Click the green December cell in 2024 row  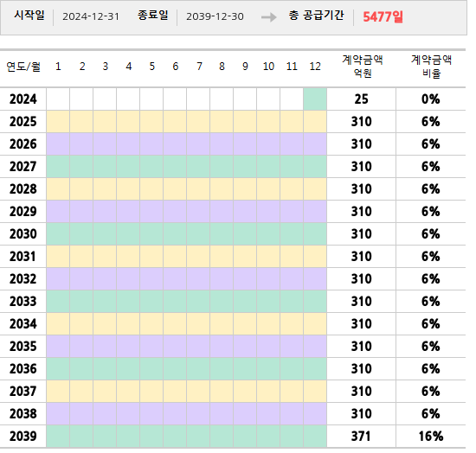pyautogui.click(x=315, y=99)
